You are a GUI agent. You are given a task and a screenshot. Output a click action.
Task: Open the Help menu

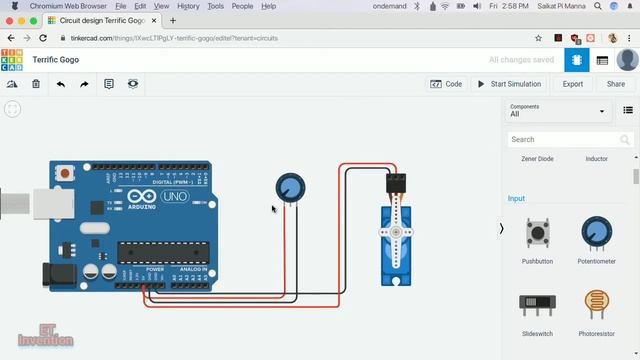pyautogui.click(x=269, y=6)
